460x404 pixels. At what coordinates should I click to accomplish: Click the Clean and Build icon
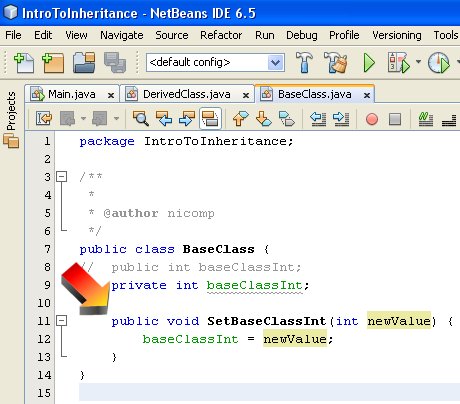coord(336,62)
